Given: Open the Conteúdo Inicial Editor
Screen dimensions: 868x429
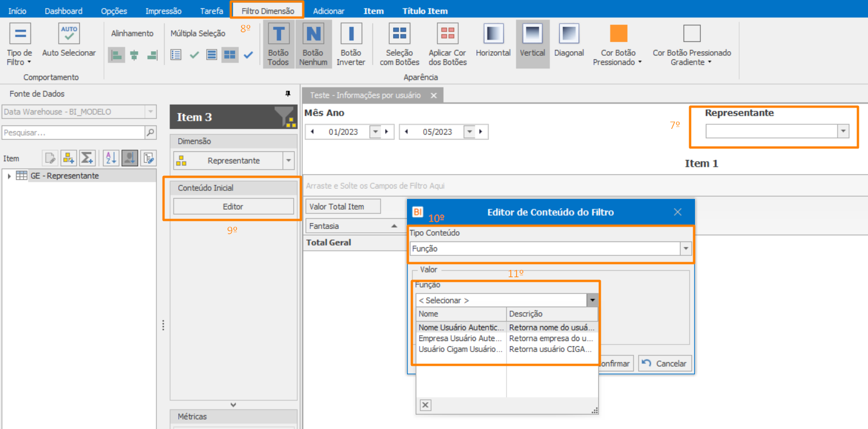Looking at the screenshot, I should click(x=233, y=206).
